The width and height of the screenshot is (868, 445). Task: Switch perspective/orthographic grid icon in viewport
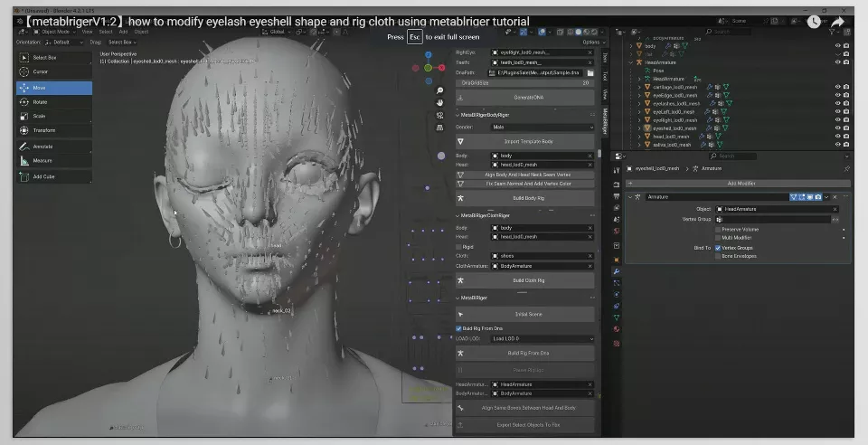[x=439, y=128]
